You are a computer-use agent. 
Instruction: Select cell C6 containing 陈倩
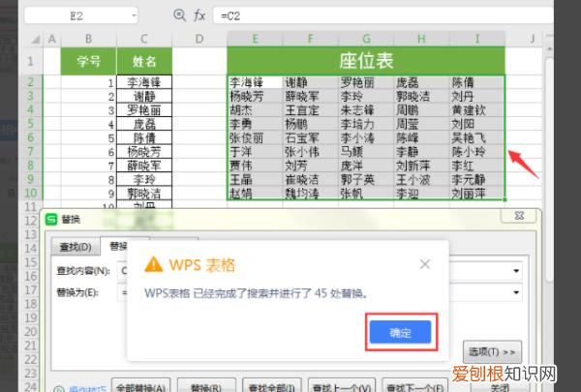144,137
